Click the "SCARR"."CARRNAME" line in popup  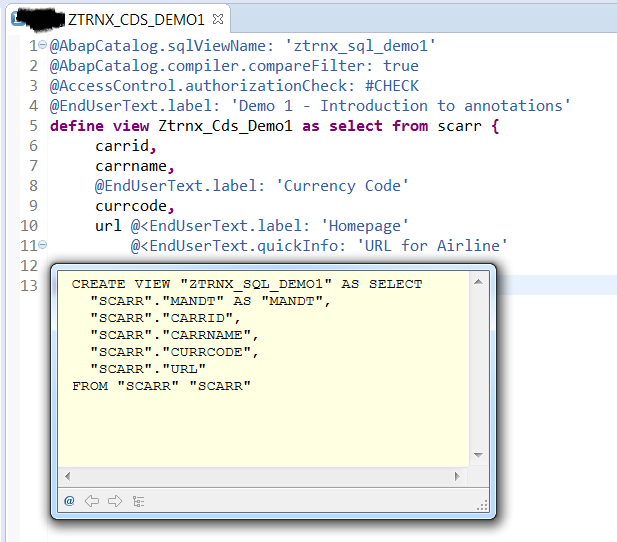pos(174,335)
